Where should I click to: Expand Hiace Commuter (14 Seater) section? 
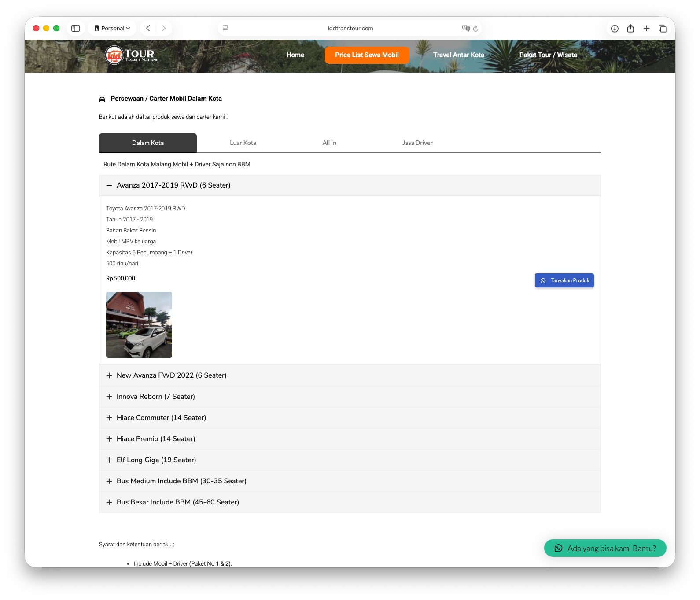[350, 418]
